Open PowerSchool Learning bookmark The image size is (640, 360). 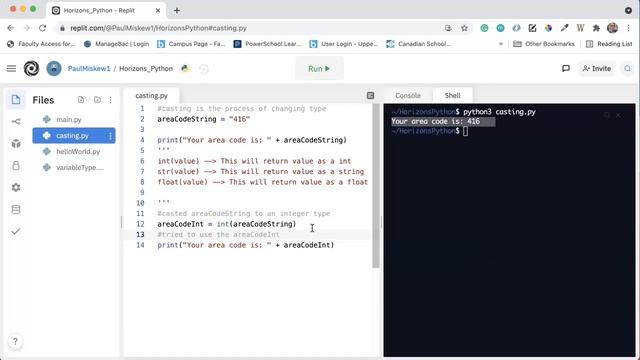pos(267,44)
